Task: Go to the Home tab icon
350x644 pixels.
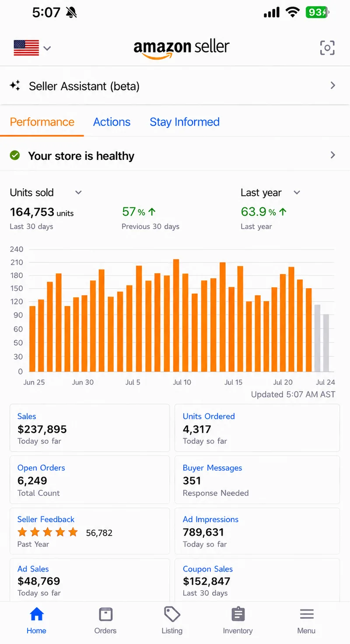Action: point(37,614)
